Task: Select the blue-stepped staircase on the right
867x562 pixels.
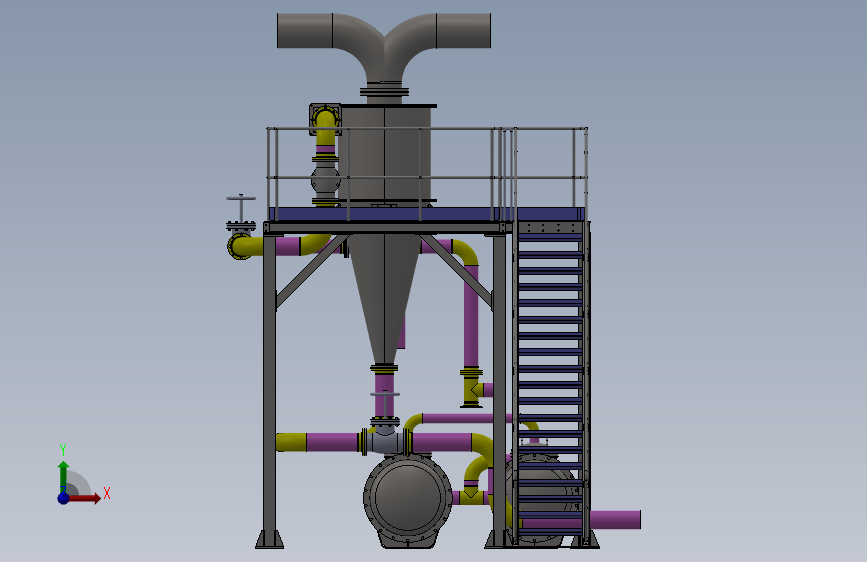Action: pyautogui.click(x=550, y=382)
